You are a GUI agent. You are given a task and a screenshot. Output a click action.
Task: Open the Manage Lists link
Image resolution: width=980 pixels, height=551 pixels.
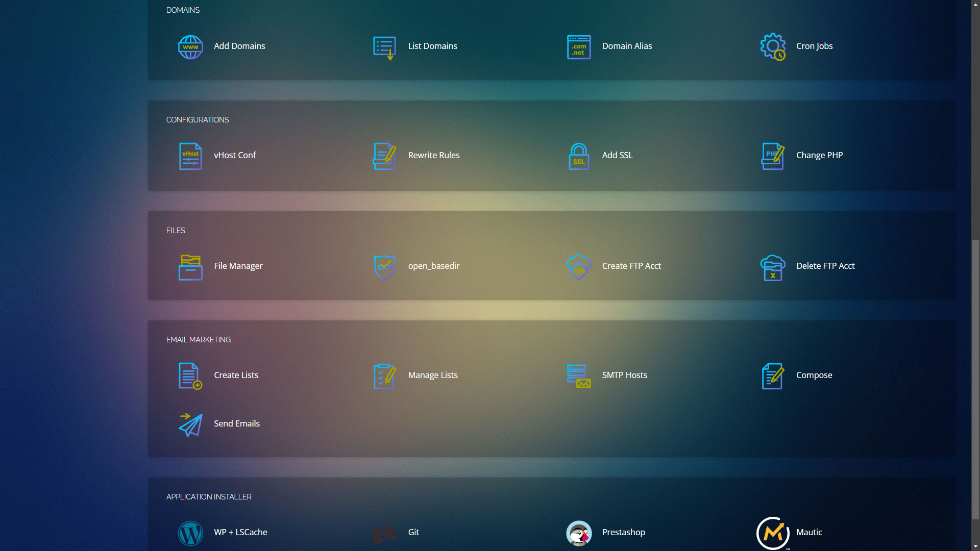[432, 375]
